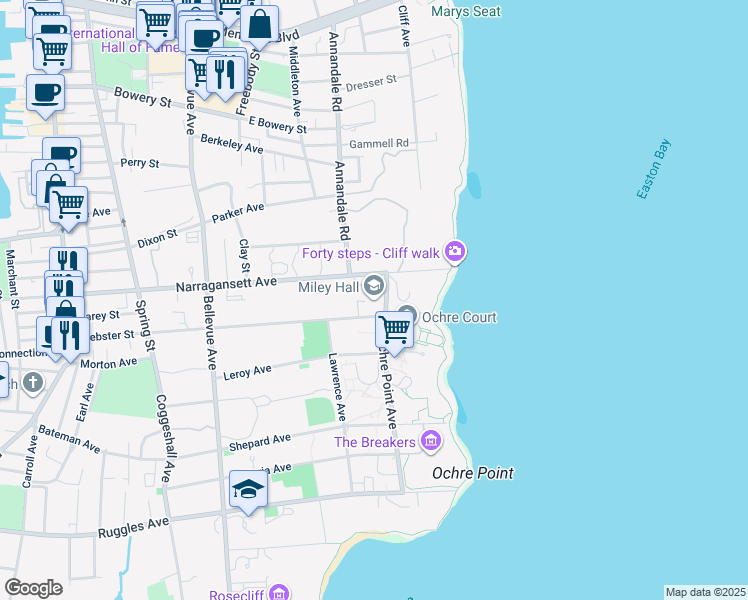This screenshot has width=748, height=600.
Task: Click the shopping bag marker near Middleton Ave
Action: click(259, 25)
